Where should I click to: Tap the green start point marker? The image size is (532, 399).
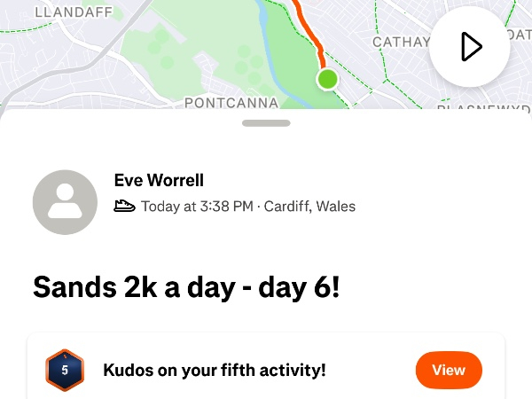coord(328,79)
